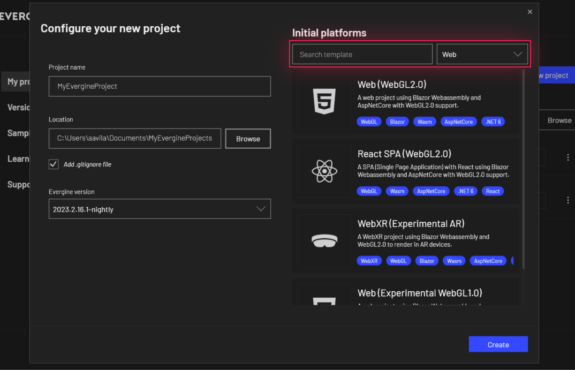Toggle the Add .gitignore file checkbox
Viewport: 575px width, 370px height.
tap(54, 164)
